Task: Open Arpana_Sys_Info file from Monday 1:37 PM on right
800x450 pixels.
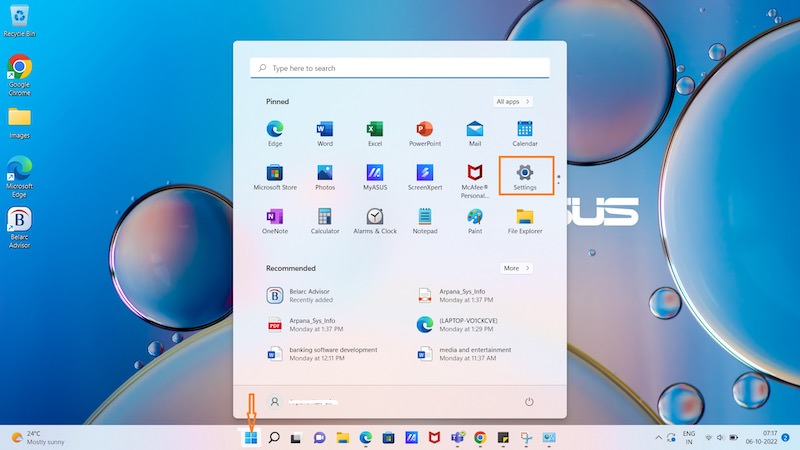Action: tap(455, 295)
